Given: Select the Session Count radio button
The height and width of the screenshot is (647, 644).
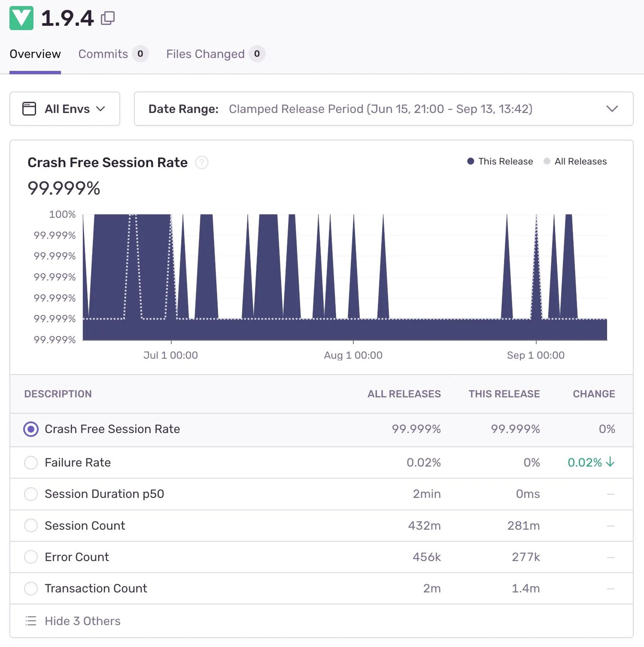Looking at the screenshot, I should tap(30, 525).
